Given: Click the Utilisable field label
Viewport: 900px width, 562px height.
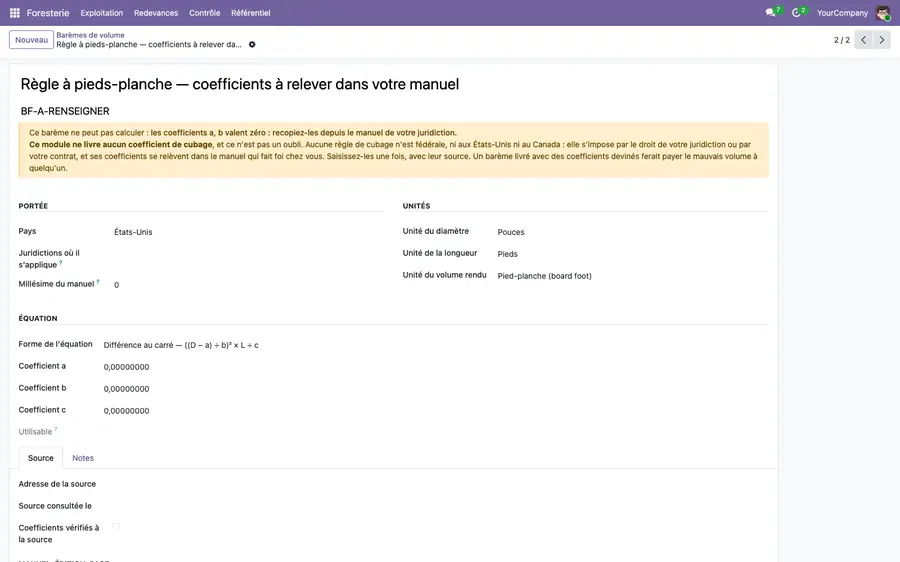Looking at the screenshot, I should click(35, 432).
